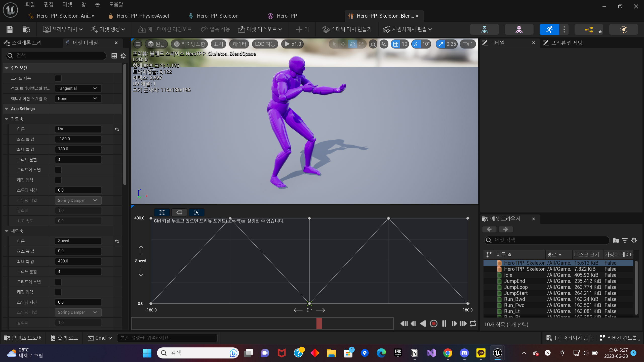Toggle playback loop icon
This screenshot has height=362, width=644.
pyautogui.click(x=473, y=324)
